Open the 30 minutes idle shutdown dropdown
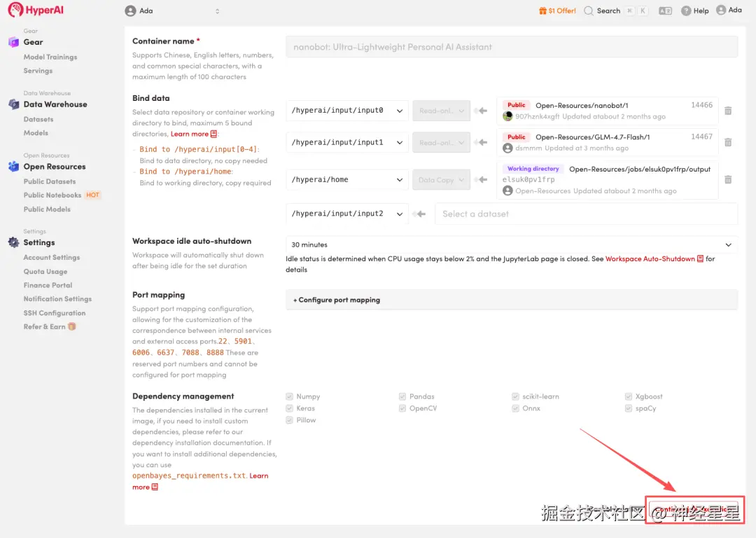This screenshot has height=538, width=756. coord(512,244)
